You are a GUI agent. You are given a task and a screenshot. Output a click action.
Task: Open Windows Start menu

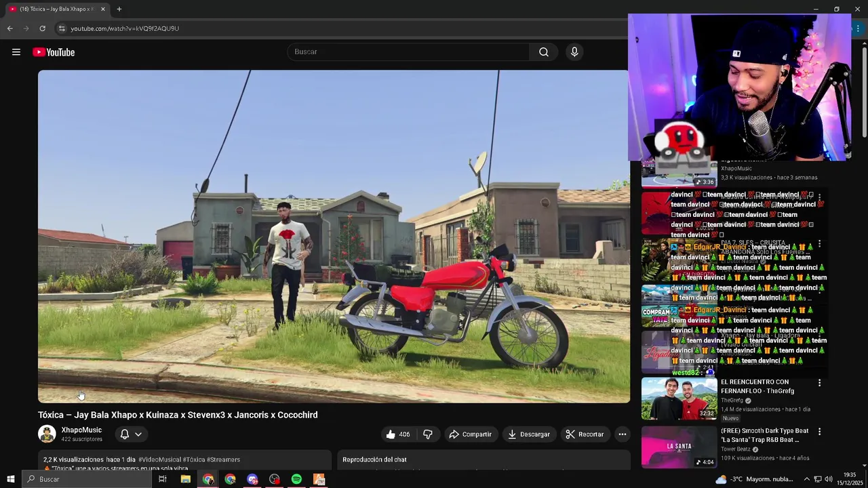10,479
